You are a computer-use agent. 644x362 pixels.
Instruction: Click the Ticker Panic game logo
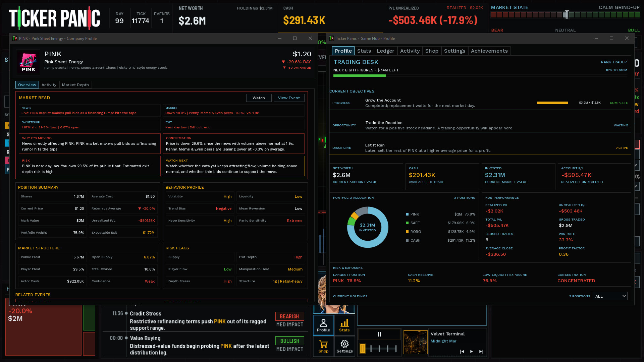pyautogui.click(x=54, y=18)
